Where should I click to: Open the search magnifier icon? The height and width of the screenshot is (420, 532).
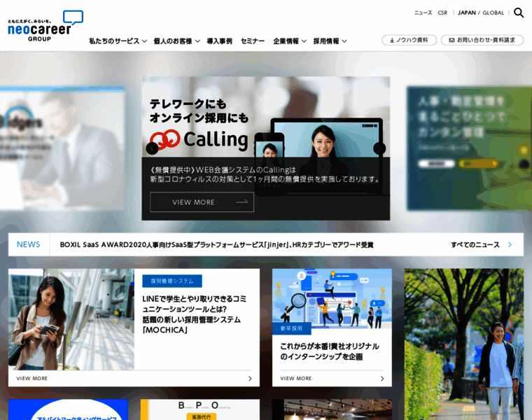click(x=519, y=13)
